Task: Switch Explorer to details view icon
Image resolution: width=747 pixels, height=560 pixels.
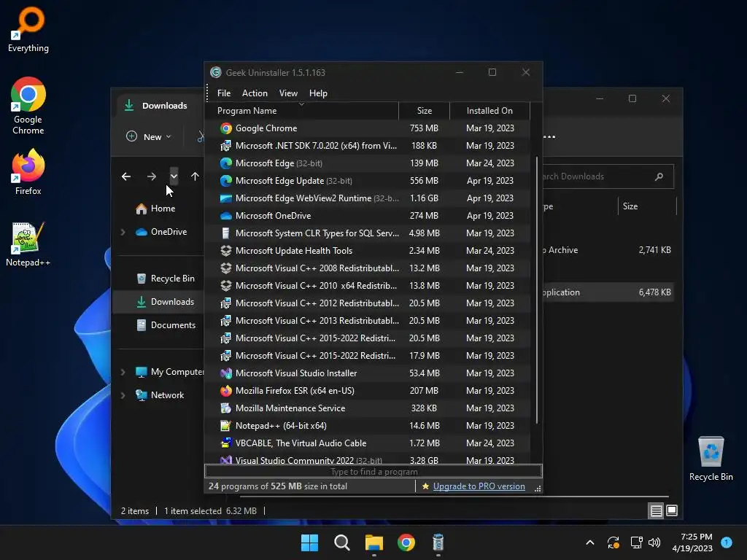Action: 656,511
